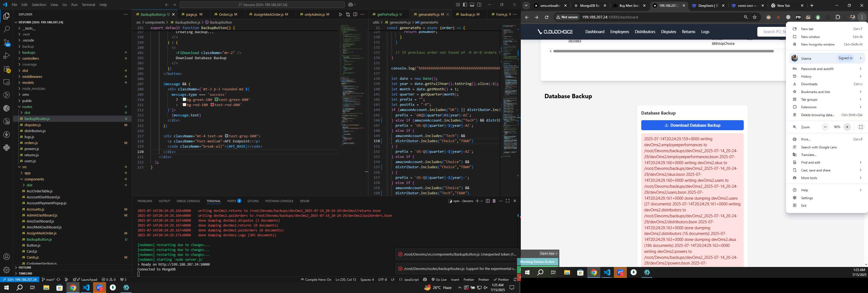Select New Incognito window in Chrome menu
This screenshot has height=293, width=868.
click(x=827, y=44)
